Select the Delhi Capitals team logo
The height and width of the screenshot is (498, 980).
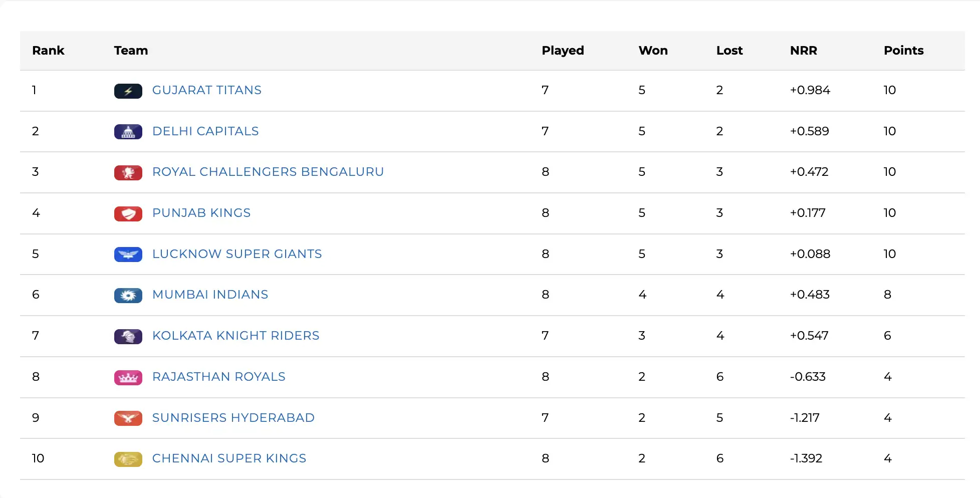[x=128, y=132]
